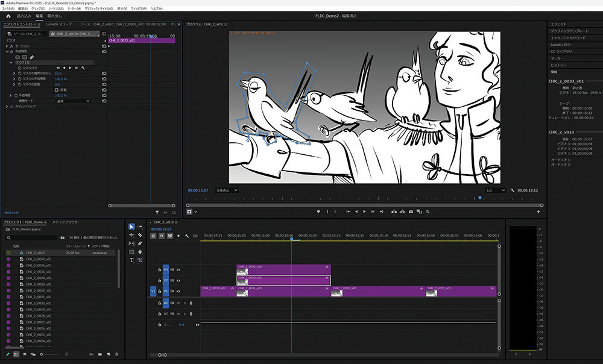This screenshot has width=603, height=364.
Task: Expand the Time Remapping effect
Action: click(7, 106)
